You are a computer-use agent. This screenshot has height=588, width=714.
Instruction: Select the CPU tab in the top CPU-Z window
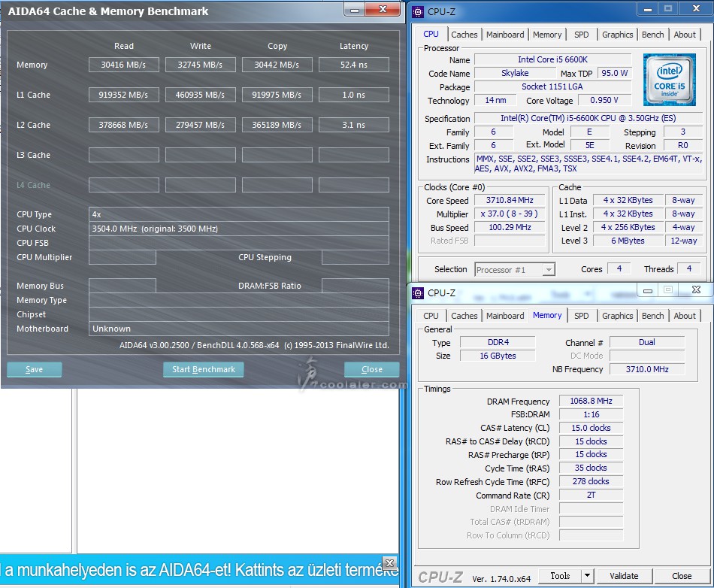431,34
